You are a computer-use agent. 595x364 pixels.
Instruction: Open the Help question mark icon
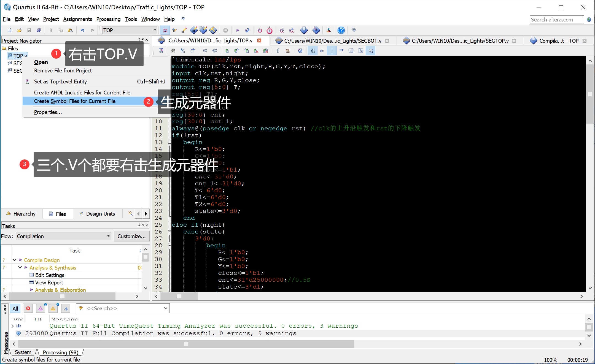341,30
